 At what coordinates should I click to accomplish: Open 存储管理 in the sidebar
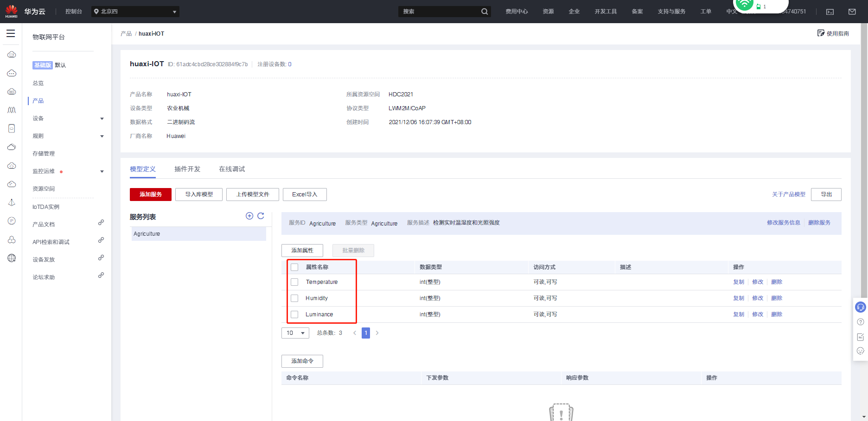(x=44, y=154)
